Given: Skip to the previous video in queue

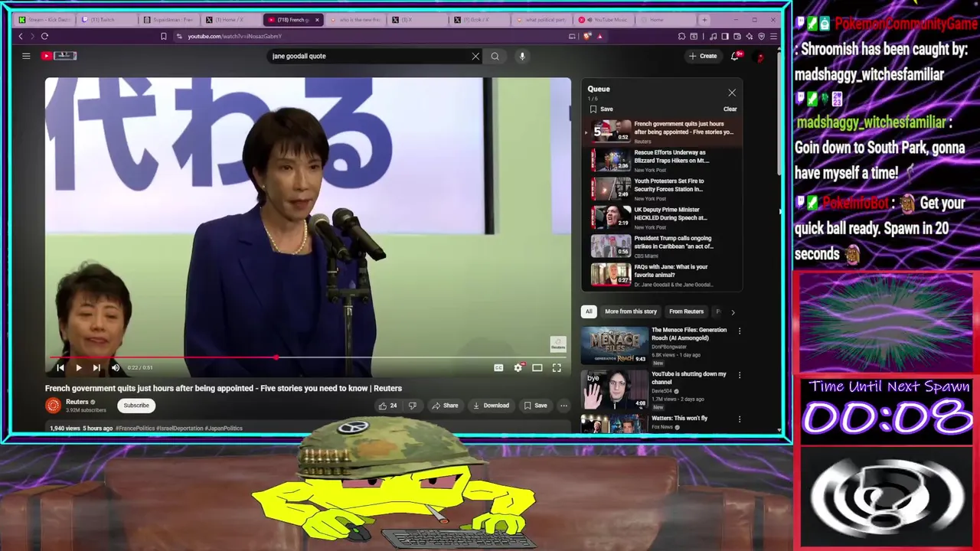Looking at the screenshot, I should (60, 368).
